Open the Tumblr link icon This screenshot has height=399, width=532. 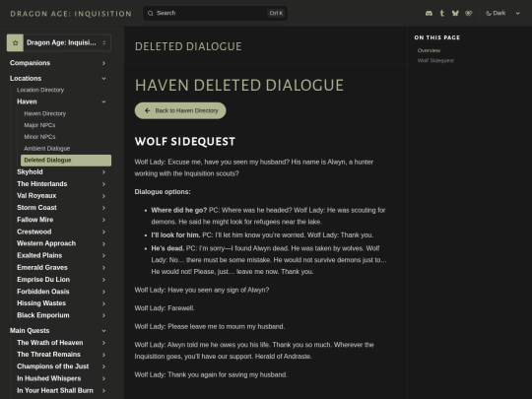pyautogui.click(x=441, y=13)
